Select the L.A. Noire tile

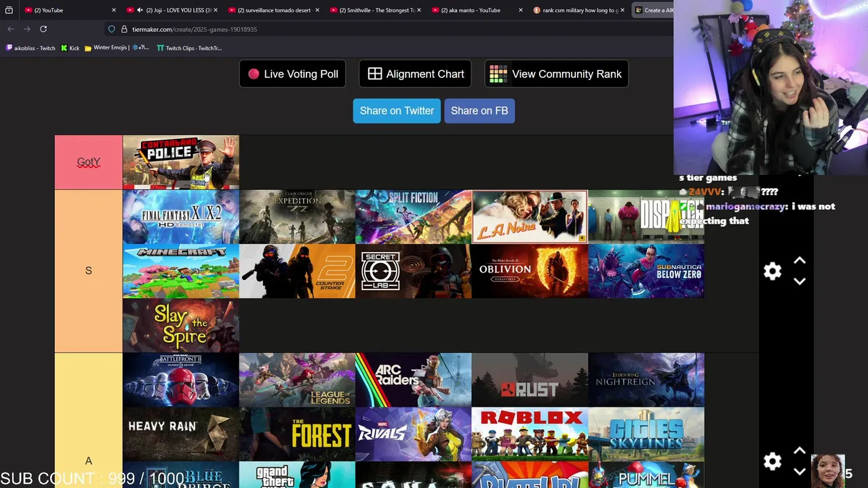pos(530,216)
